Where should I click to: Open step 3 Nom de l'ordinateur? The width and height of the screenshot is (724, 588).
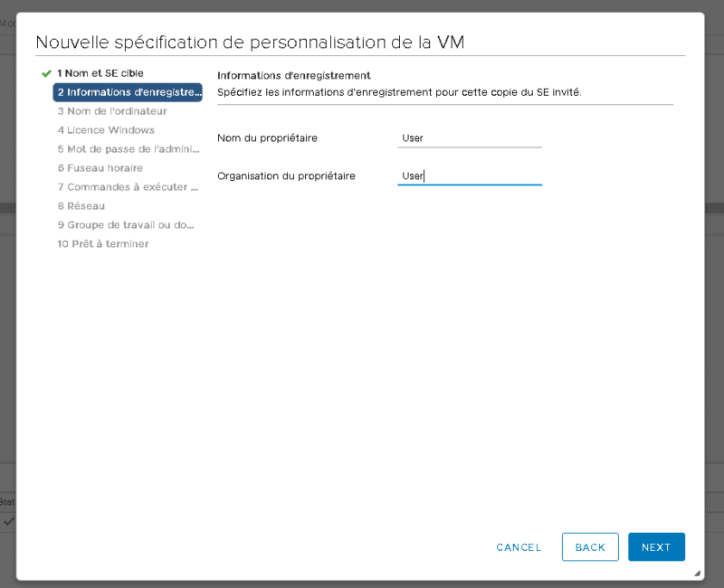click(111, 111)
